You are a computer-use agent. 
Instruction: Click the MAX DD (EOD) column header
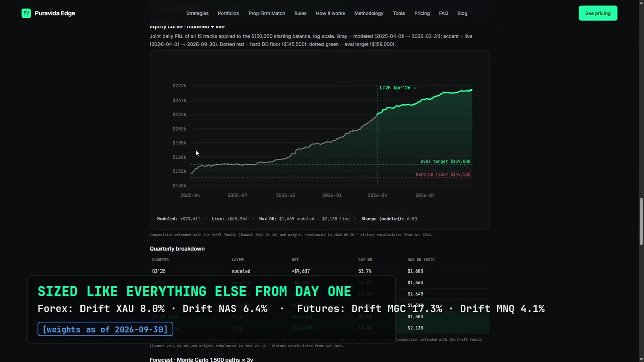click(x=421, y=260)
